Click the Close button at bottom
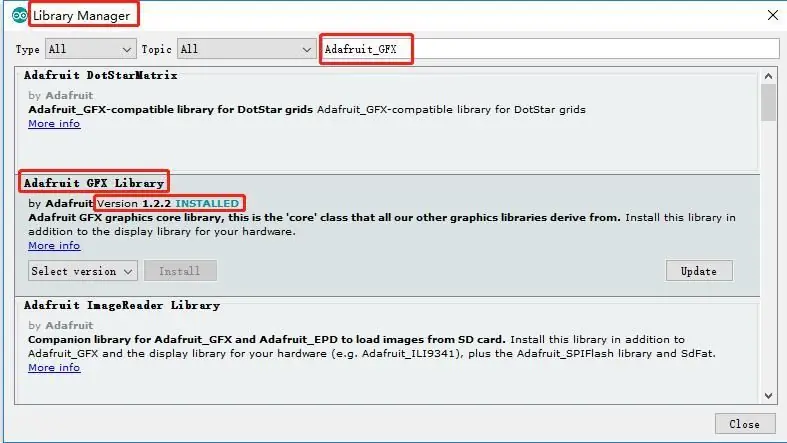Viewport: 787px width, 443px height. tap(745, 424)
